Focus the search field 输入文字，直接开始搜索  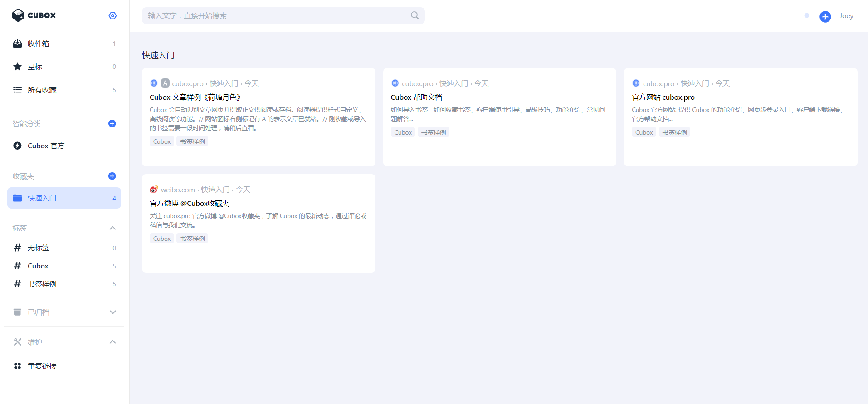pos(283,15)
